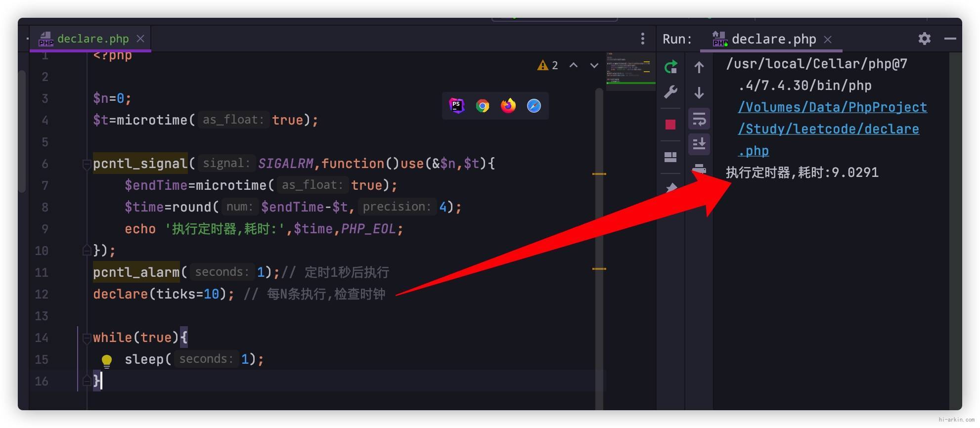Click line number 15 in the gutter
The image size is (980, 428).
click(42, 359)
